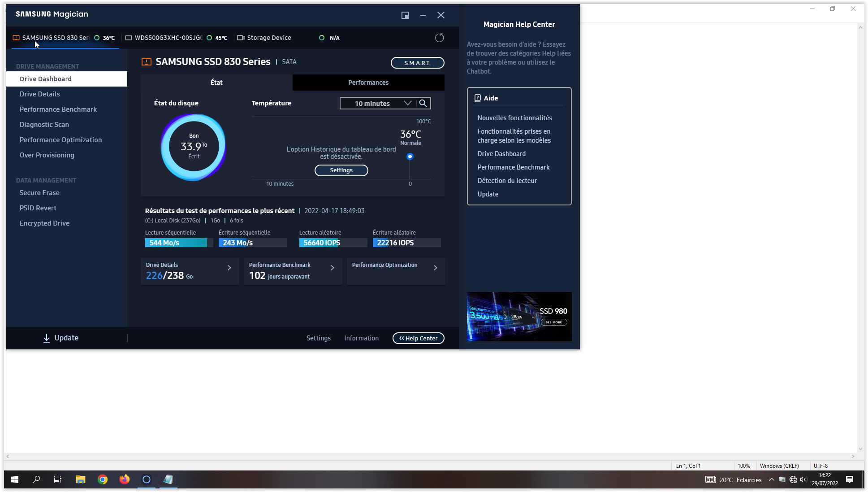Click the temperature search magnifier icon
Screen dimensions: 868x492
[x=423, y=103]
